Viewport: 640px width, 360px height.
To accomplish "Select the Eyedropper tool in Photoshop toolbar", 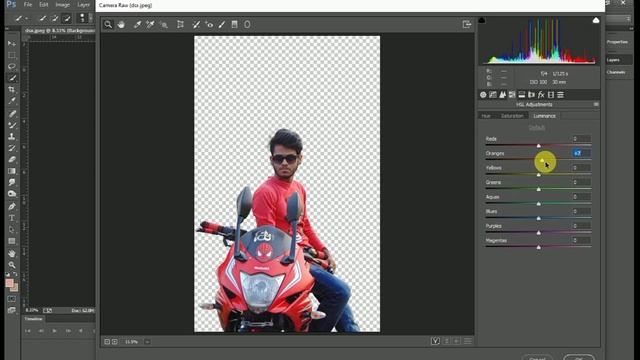I will [x=12, y=101].
